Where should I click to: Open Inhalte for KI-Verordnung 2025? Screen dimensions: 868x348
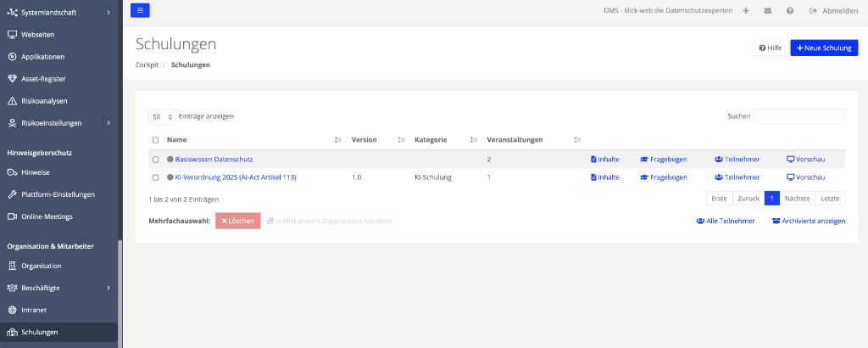point(605,177)
